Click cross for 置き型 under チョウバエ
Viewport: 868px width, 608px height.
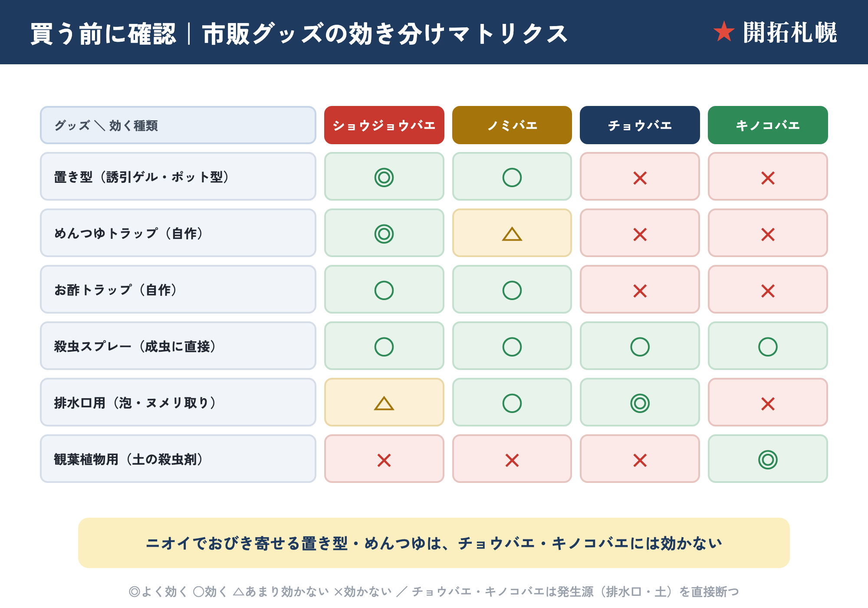click(640, 178)
